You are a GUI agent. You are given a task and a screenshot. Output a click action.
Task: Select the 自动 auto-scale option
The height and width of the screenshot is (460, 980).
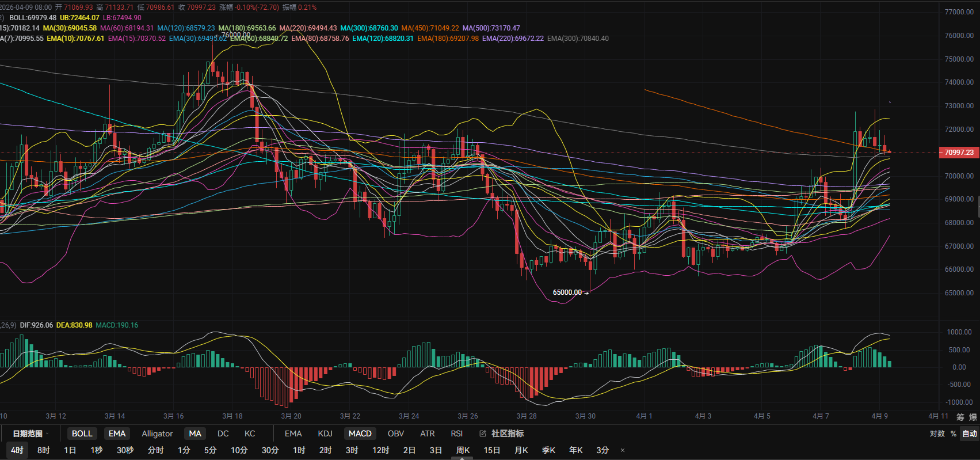(x=970, y=434)
